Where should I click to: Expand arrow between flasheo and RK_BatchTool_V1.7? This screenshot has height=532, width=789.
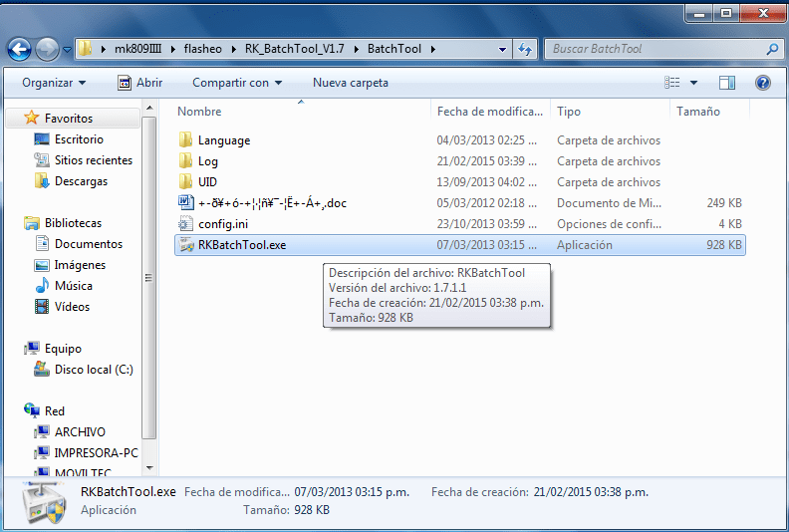233,50
